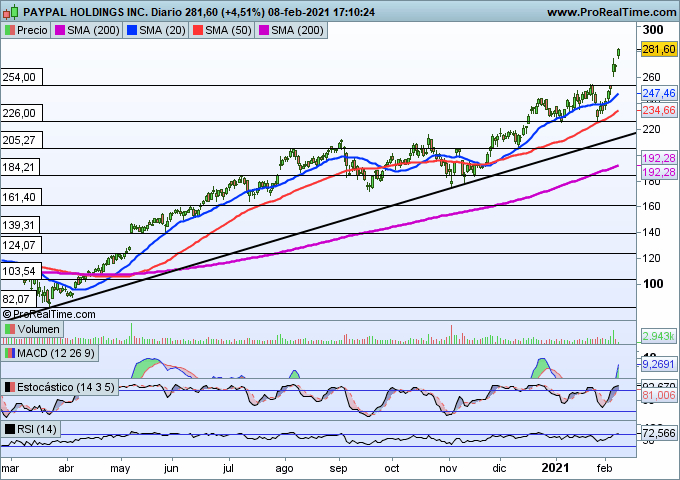Click the feb month on time axis
This screenshot has width=680, height=480.
click(x=605, y=468)
